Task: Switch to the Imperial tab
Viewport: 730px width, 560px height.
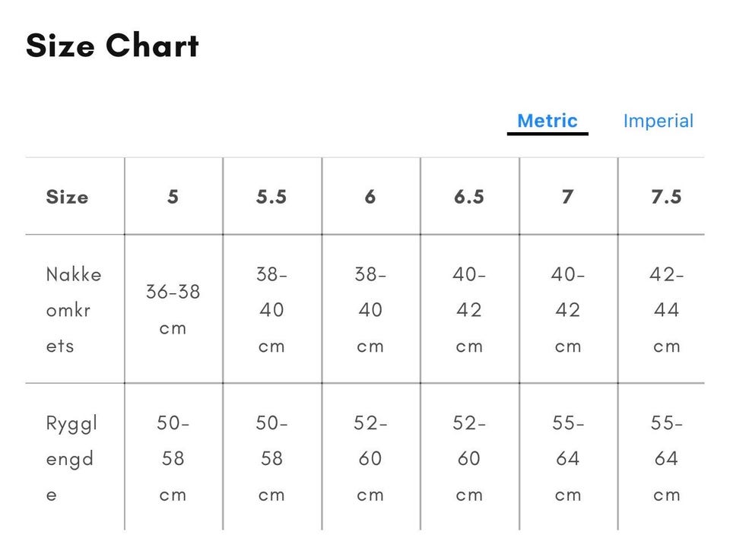Action: tap(659, 121)
